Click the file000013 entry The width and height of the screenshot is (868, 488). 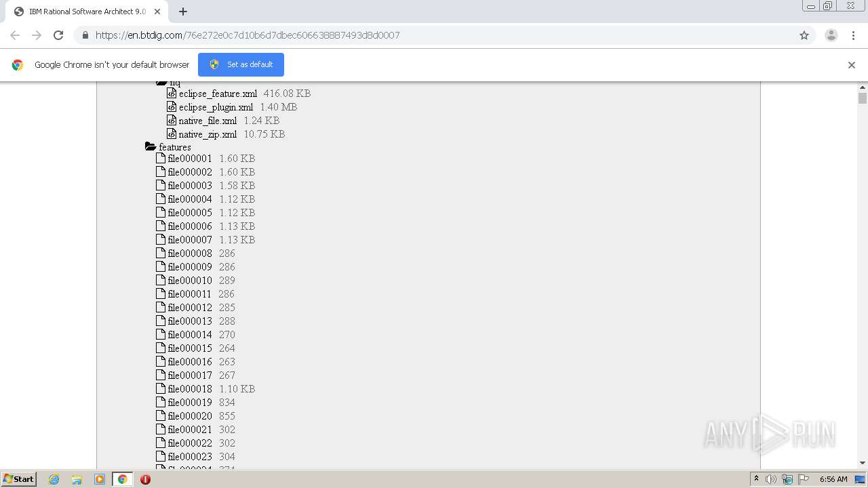point(190,321)
